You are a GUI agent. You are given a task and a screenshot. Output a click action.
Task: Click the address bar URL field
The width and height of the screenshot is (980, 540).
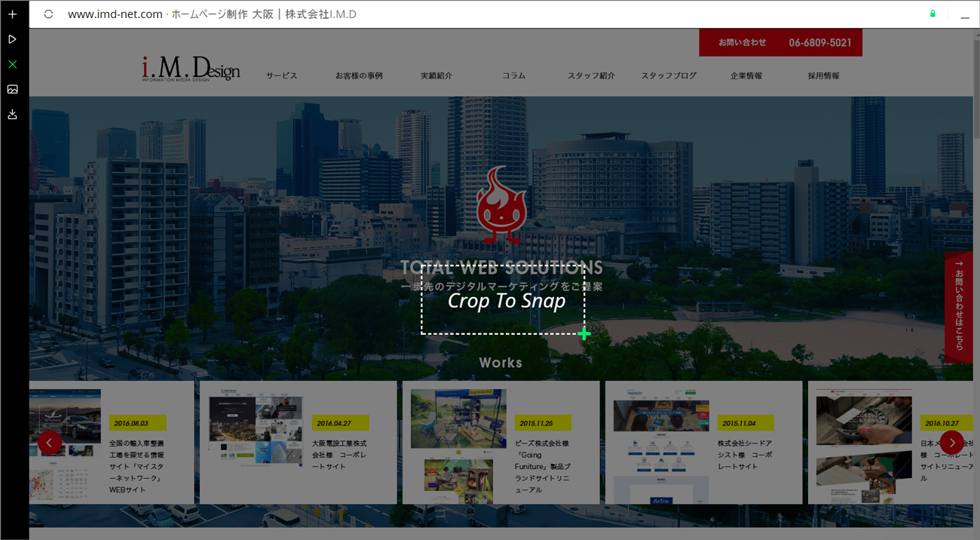(212, 14)
